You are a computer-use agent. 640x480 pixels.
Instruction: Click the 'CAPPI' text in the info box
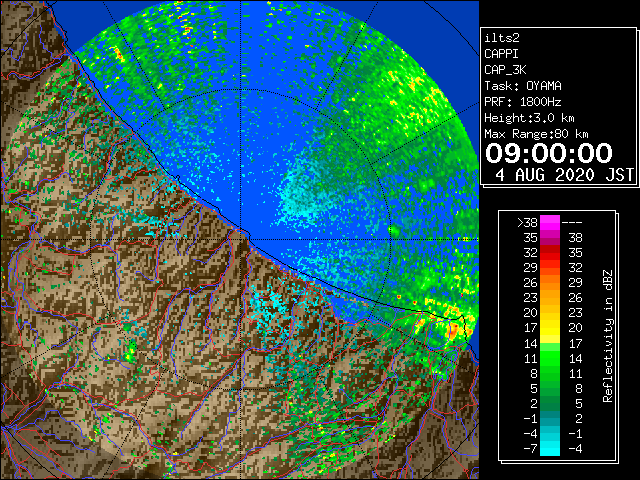501,54
